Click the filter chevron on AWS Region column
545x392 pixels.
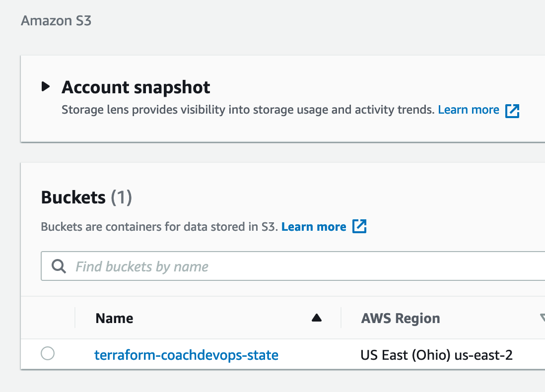pyautogui.click(x=542, y=318)
